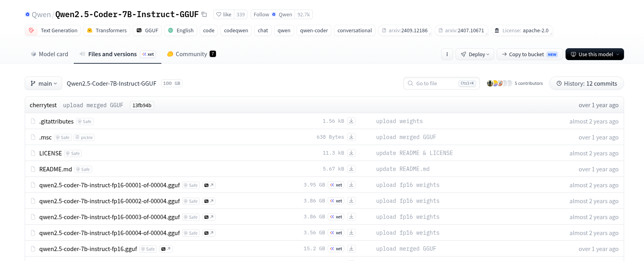Open arxiv:2407.10671 paper tag

pos(461,30)
